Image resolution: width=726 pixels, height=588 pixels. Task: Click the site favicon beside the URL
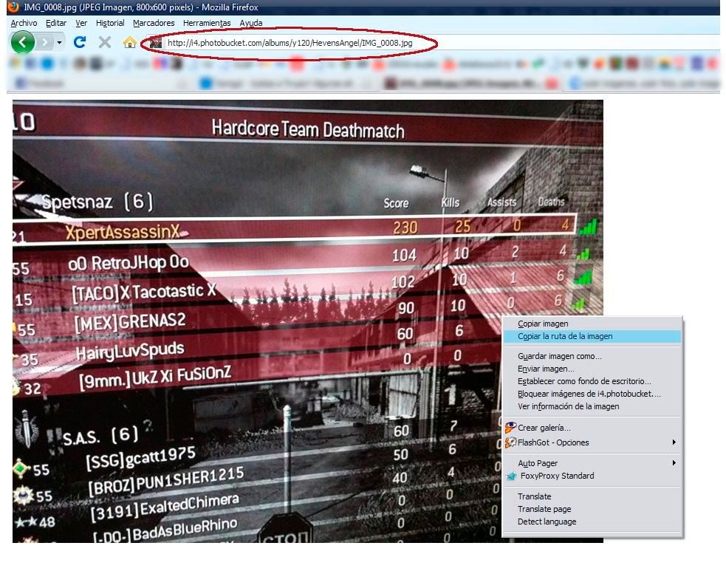[x=156, y=43]
